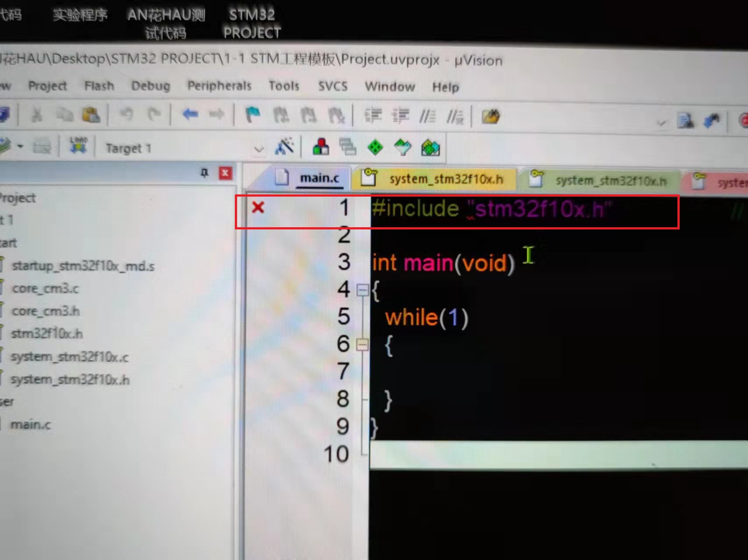Open the build dropdown arrow before Batch Build

(x=21, y=146)
